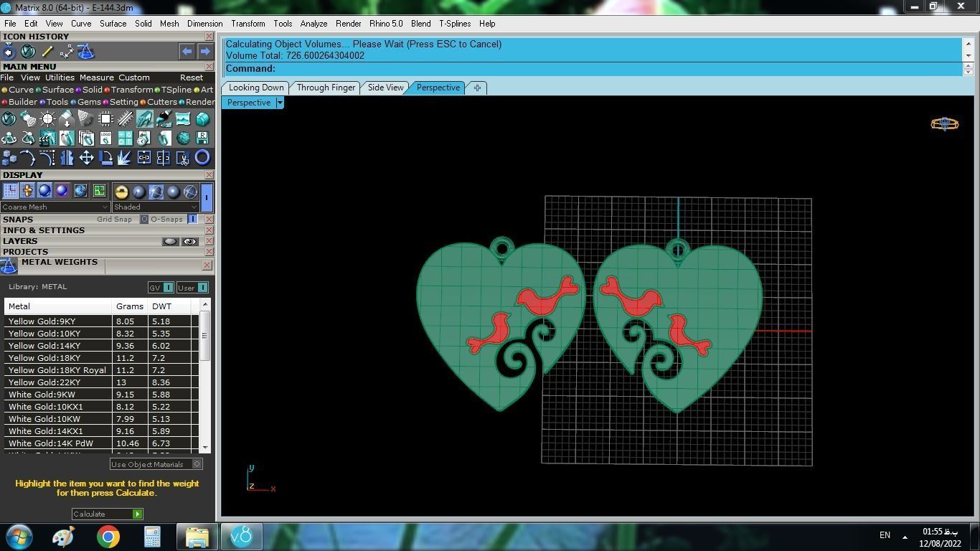980x551 pixels.
Task: Open the Measure submenu in Main Menu
Action: click(96, 77)
